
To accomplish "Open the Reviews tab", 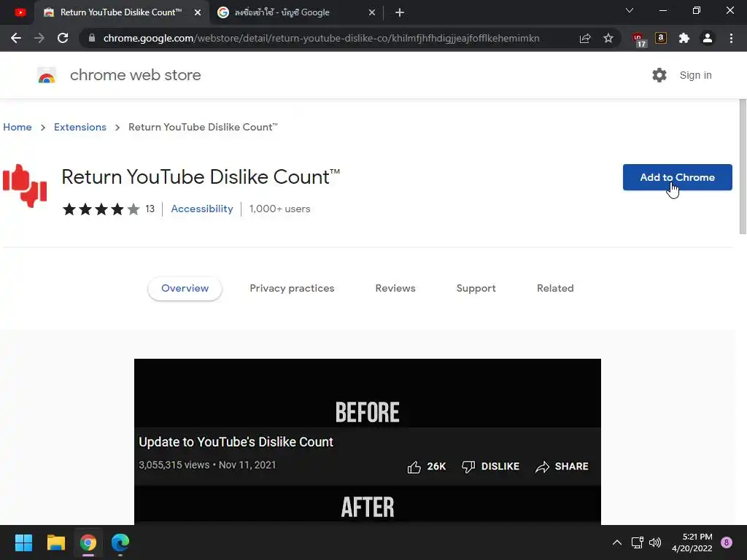I will click(395, 288).
